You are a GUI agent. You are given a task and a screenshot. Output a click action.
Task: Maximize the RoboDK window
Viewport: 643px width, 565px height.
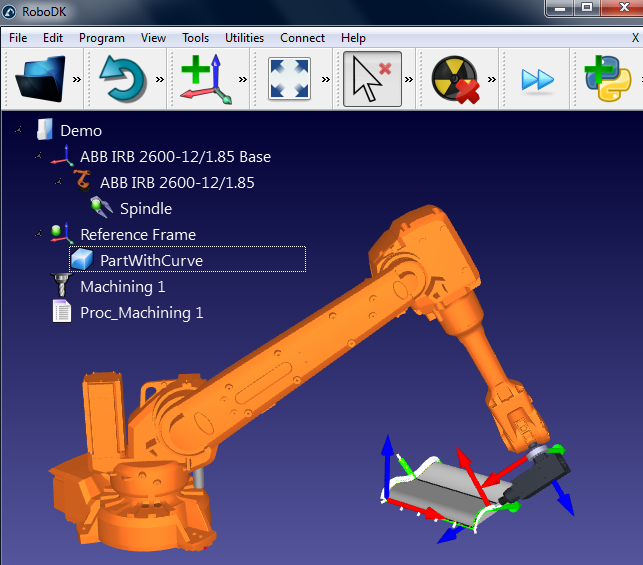(x=587, y=7)
